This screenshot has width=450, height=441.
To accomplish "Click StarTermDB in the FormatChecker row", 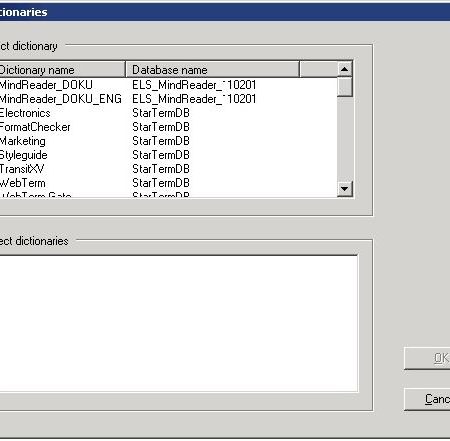I will (161, 127).
